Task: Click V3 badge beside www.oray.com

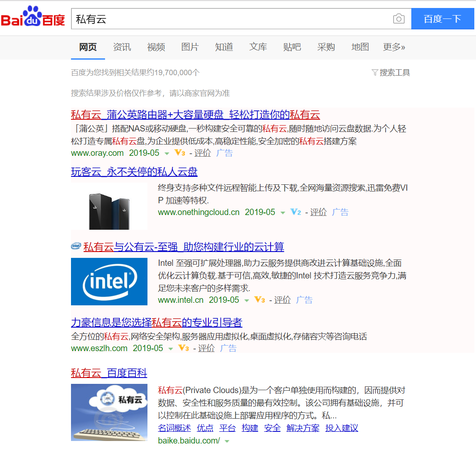Action: [x=180, y=153]
